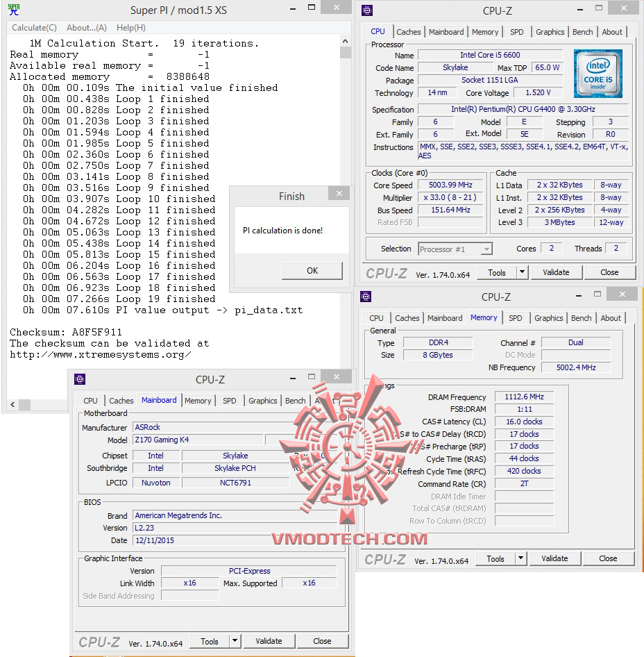Viewport: 644px width, 657px height.
Task: Open About...(A) menu in Super PI
Action: (87, 28)
